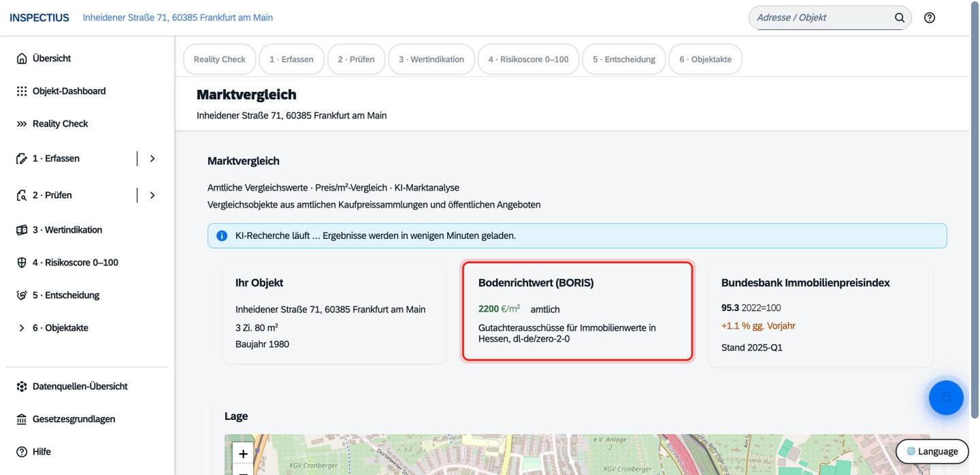Image resolution: width=980 pixels, height=475 pixels.
Task: Click the 2200 €/m² value
Action: (x=499, y=309)
